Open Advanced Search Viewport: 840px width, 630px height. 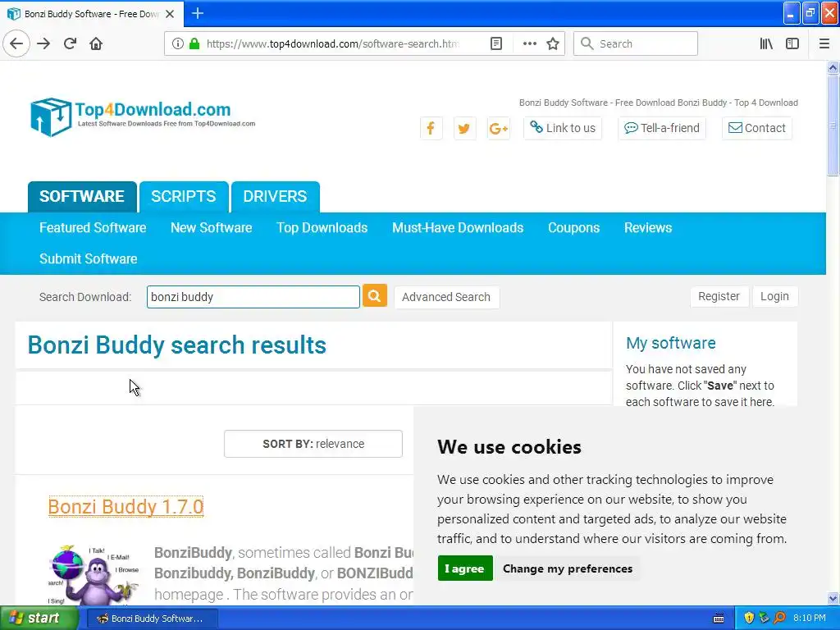click(446, 297)
